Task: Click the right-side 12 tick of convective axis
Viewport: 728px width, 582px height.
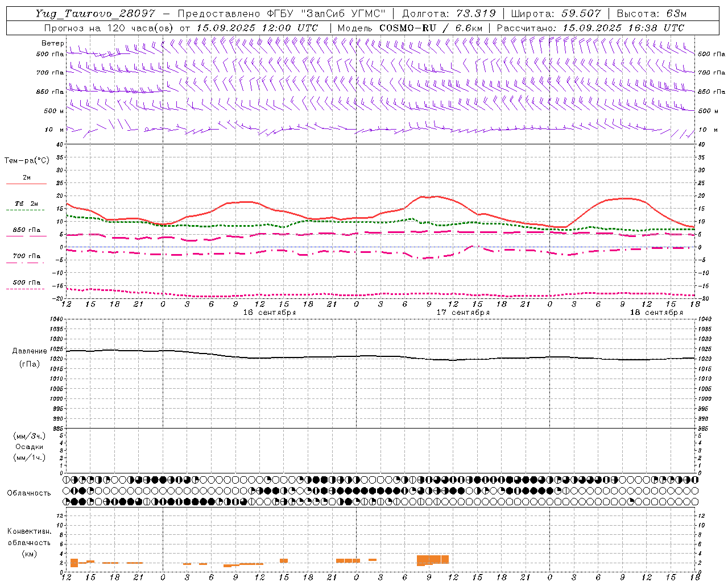Action: [701, 516]
